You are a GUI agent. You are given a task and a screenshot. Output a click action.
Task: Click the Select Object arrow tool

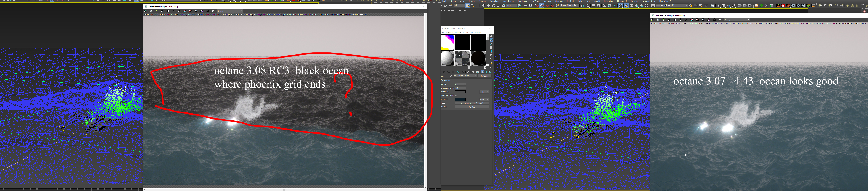coord(468,5)
